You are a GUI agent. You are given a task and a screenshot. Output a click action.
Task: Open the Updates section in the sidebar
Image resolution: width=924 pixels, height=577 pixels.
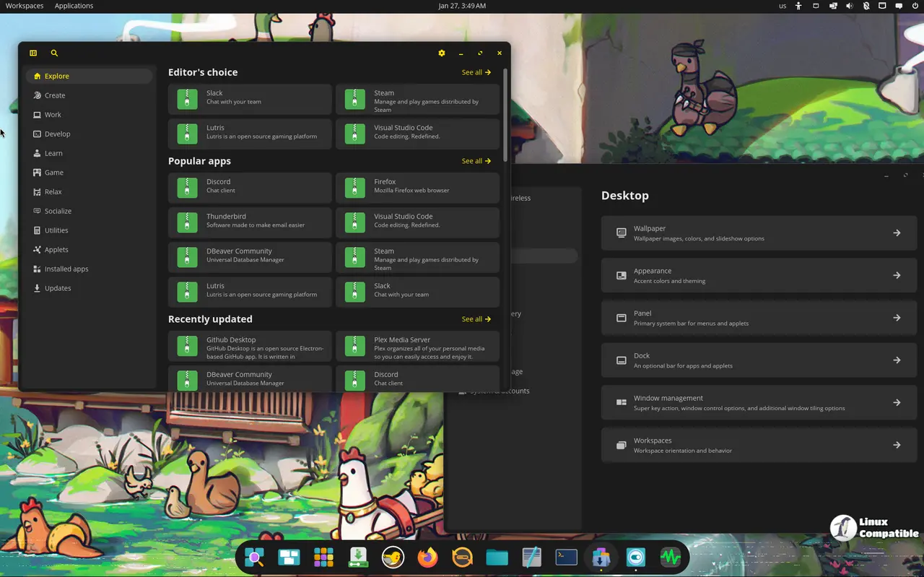click(57, 288)
